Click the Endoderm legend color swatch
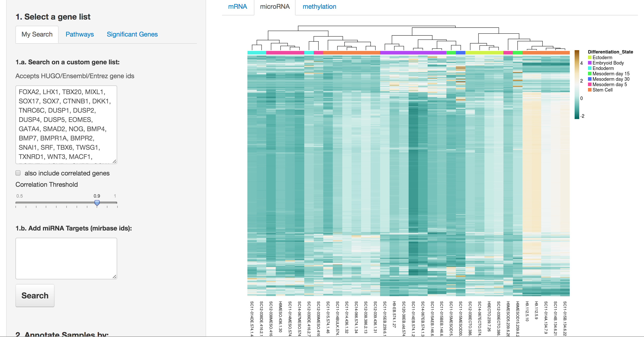Image resolution: width=644 pixels, height=337 pixels. [590, 68]
